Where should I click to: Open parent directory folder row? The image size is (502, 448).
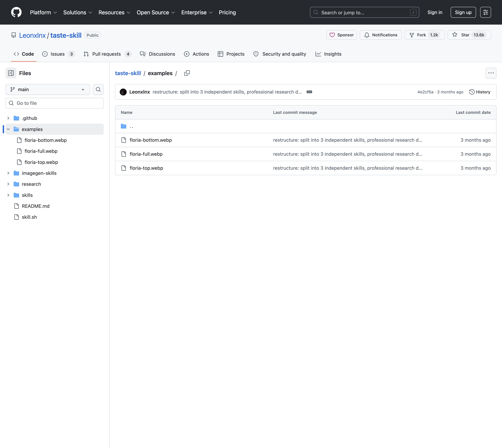305,126
